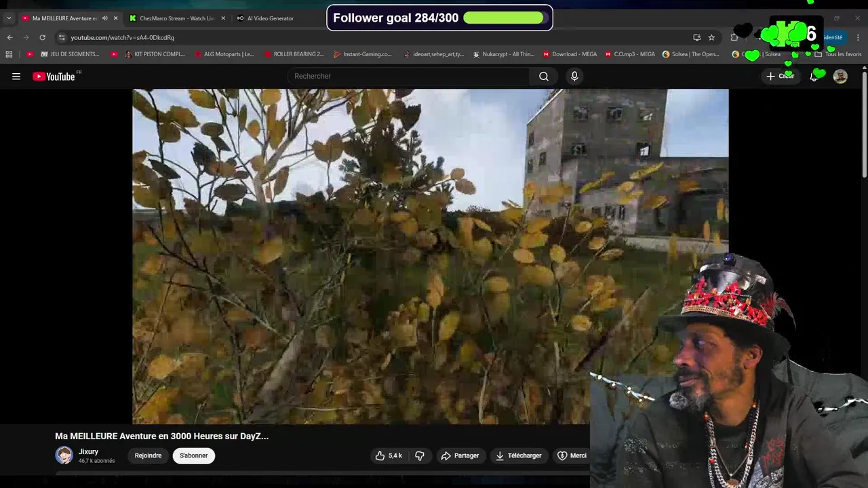868x488 pixels.
Task: Mute the YouTube tab via speaker icon
Action: pyautogui.click(x=104, y=18)
